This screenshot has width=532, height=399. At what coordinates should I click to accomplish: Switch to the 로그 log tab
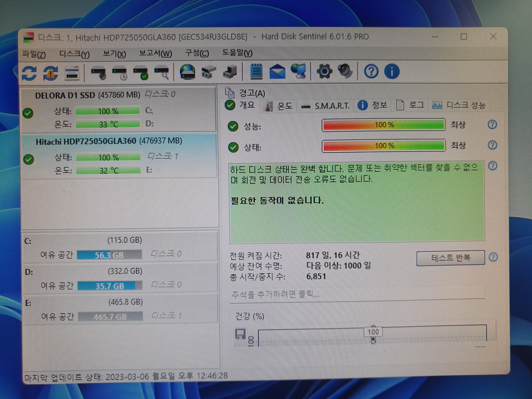410,105
